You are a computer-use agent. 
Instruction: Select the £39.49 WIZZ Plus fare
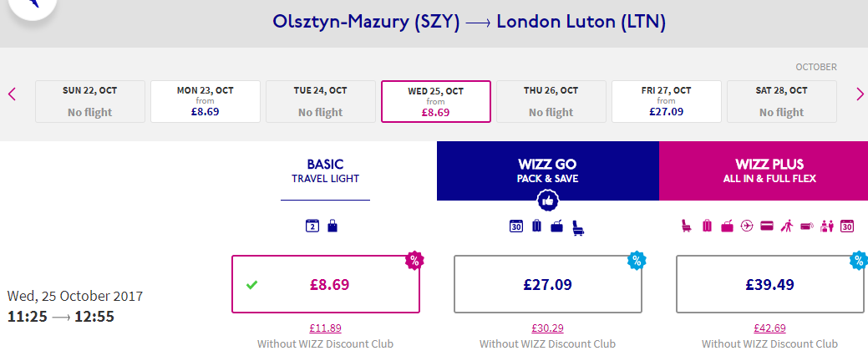click(769, 285)
